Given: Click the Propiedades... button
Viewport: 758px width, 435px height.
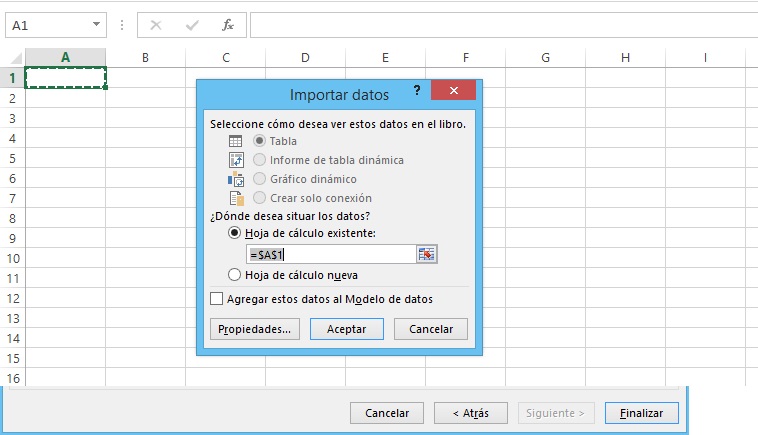Looking at the screenshot, I should click(255, 329).
